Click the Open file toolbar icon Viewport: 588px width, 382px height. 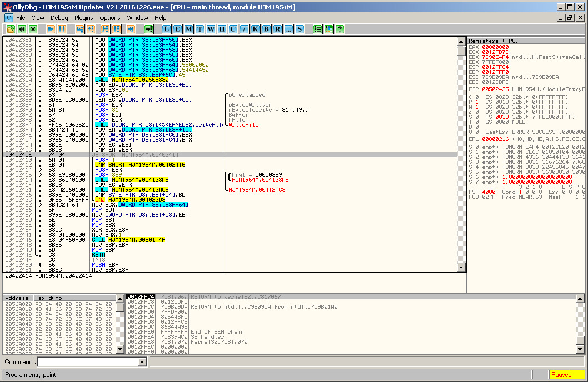(11, 29)
